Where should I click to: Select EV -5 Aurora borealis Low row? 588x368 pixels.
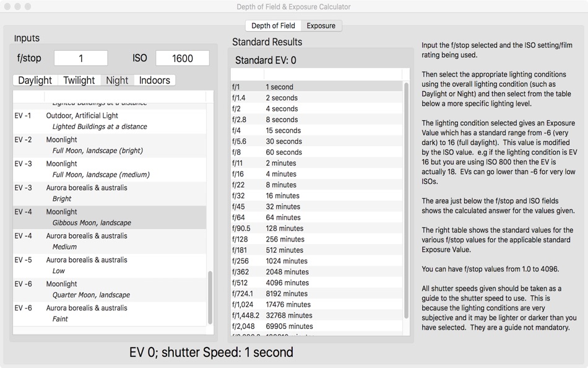[x=110, y=266]
